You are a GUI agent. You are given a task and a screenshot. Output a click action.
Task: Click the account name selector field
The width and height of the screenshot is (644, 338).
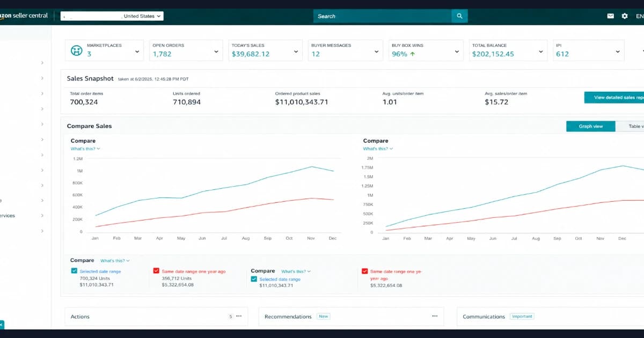click(x=92, y=16)
